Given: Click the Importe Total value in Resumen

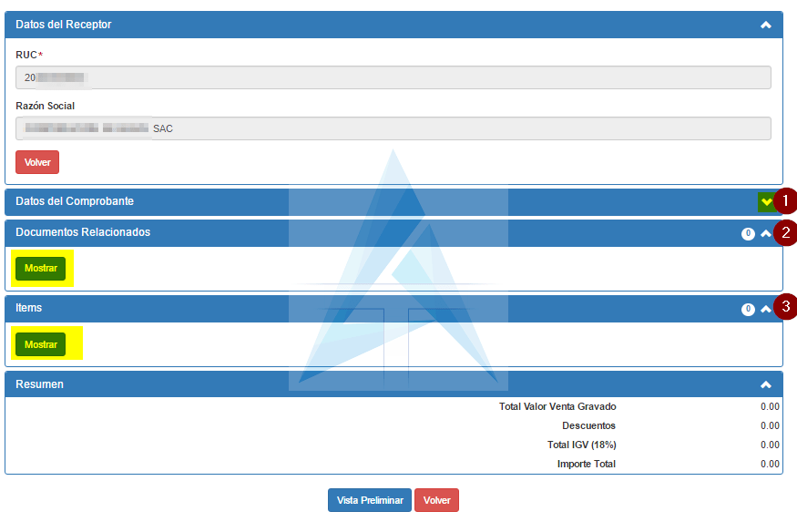Looking at the screenshot, I should (x=770, y=464).
